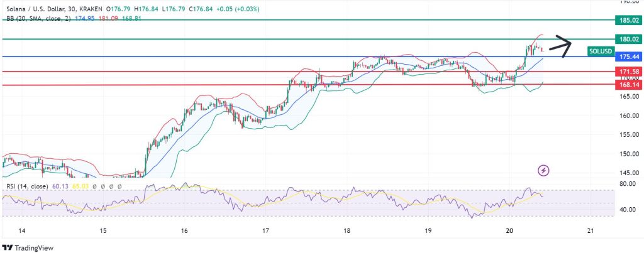
Task: Click the 150.00 price axis tick
Action: 630,154
